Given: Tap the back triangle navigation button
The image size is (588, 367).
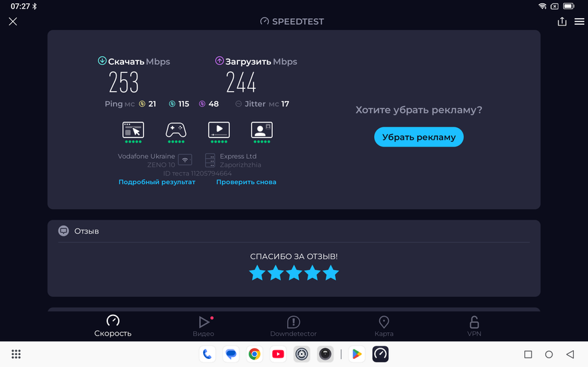Looking at the screenshot, I should tap(570, 354).
